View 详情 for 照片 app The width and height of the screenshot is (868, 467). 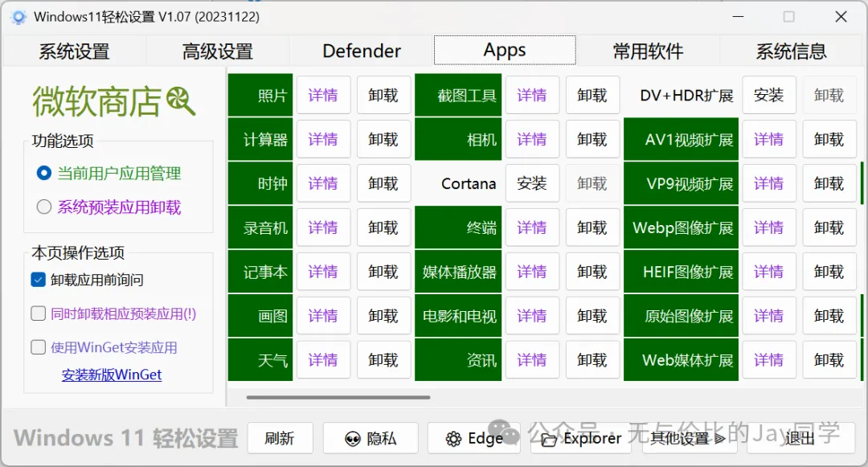(323, 95)
